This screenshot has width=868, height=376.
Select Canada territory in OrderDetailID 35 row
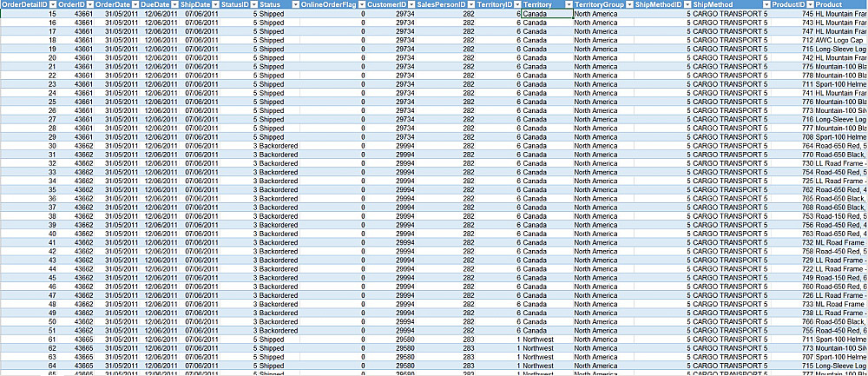point(547,189)
